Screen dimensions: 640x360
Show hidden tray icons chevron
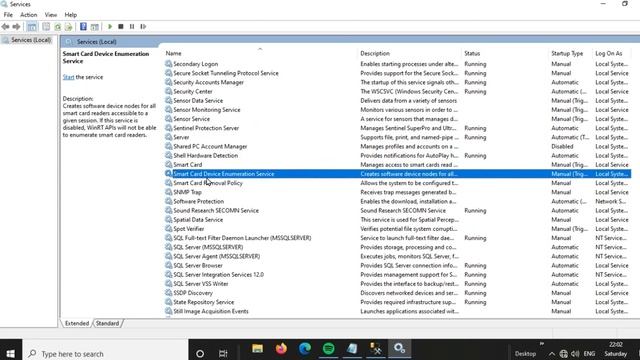coord(551,354)
